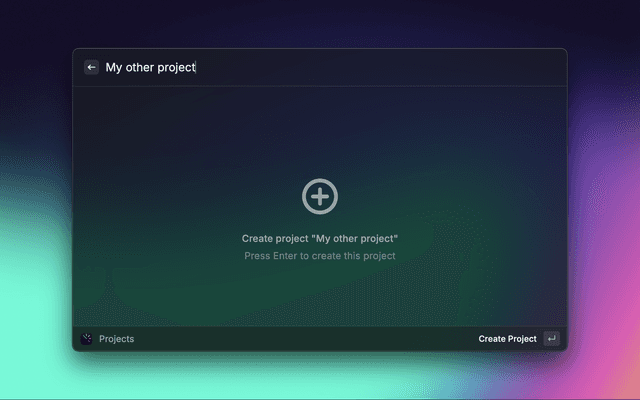The image size is (640, 400).
Task: Place cursor at end of project name text
Action: [x=196, y=67]
